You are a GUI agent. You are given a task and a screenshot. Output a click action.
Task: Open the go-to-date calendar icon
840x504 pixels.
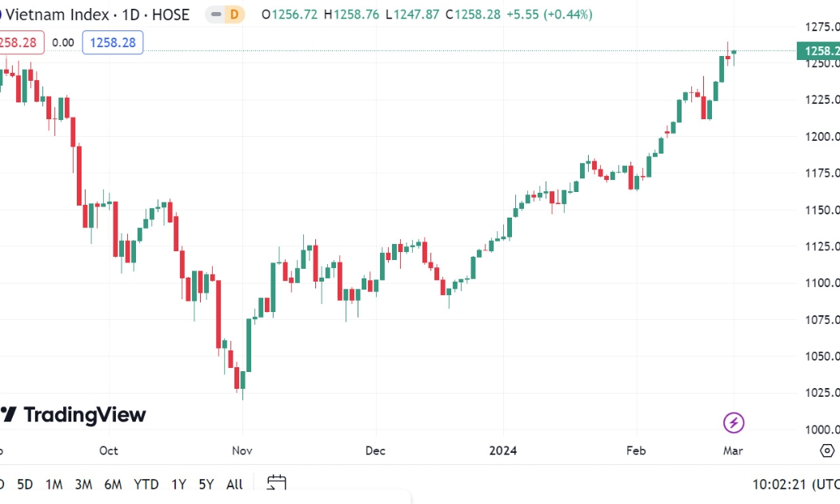(x=277, y=483)
